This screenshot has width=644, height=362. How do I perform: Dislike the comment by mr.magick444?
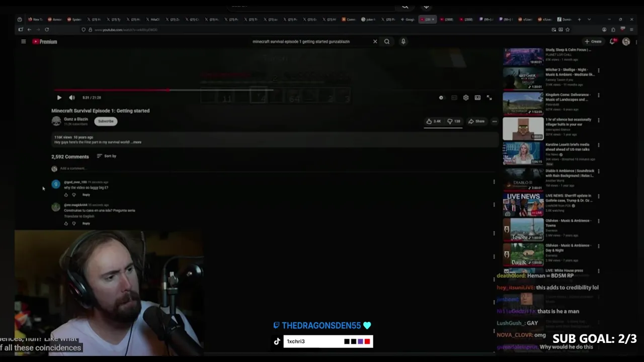click(x=74, y=223)
